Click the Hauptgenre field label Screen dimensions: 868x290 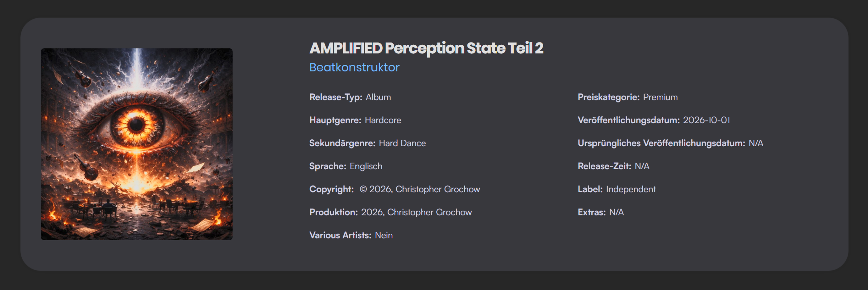(335, 120)
